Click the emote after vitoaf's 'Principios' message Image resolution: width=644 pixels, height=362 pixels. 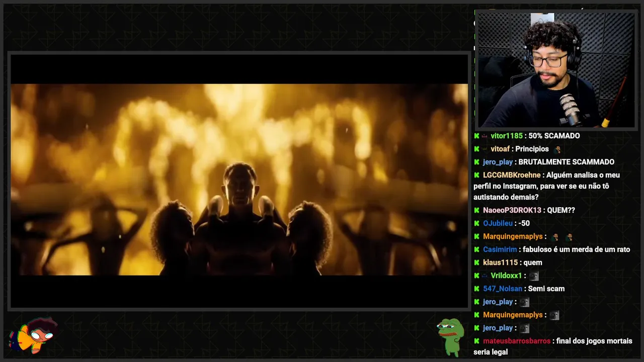coord(557,149)
